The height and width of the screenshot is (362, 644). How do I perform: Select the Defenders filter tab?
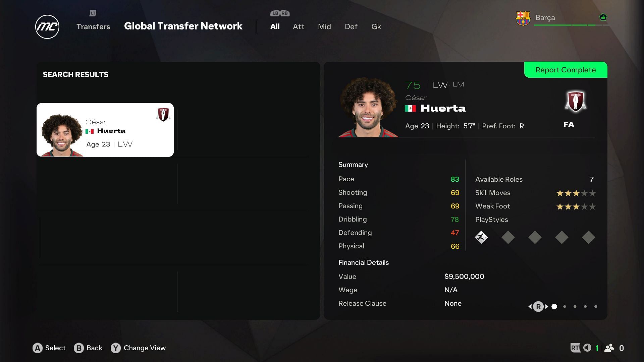[x=351, y=26]
